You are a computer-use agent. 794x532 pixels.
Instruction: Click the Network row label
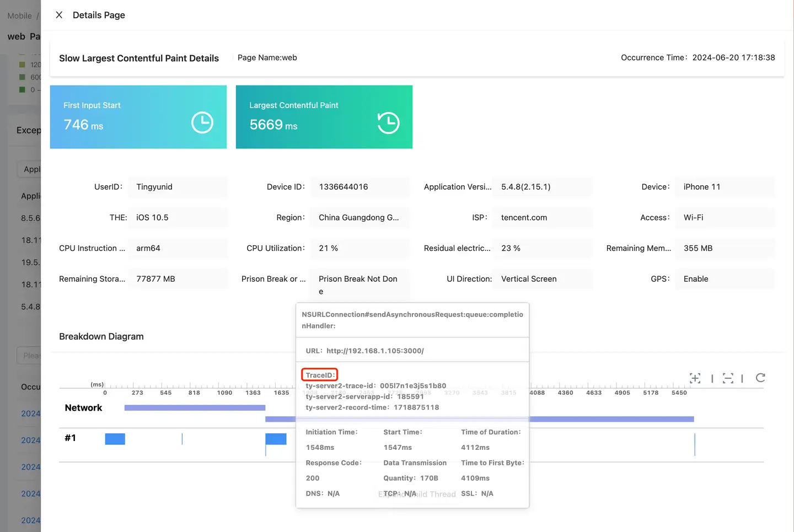83,408
